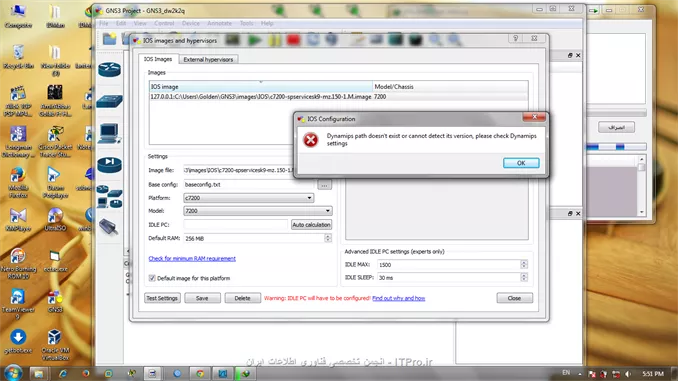This screenshot has height=381, width=678.
Task: Click the browse button next to Base config
Action: coord(324,185)
